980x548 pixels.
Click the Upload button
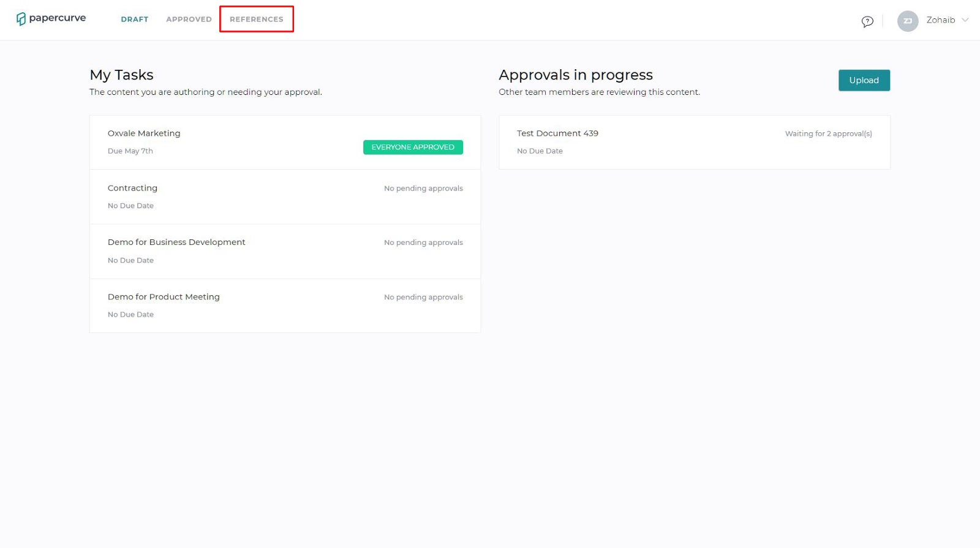coord(864,80)
